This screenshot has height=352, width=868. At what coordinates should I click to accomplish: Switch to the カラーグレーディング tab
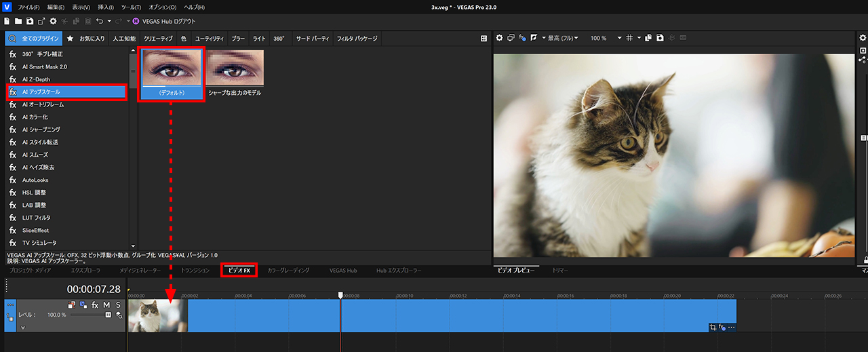point(289,271)
